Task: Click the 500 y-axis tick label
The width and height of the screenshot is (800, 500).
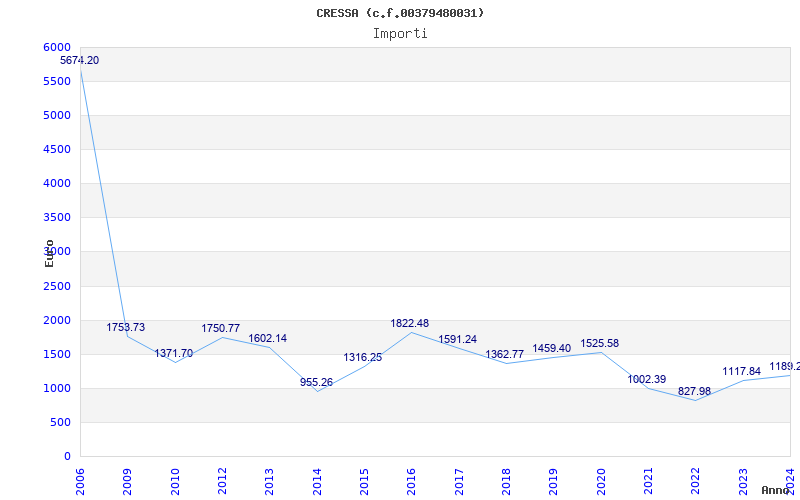Action: click(61, 422)
